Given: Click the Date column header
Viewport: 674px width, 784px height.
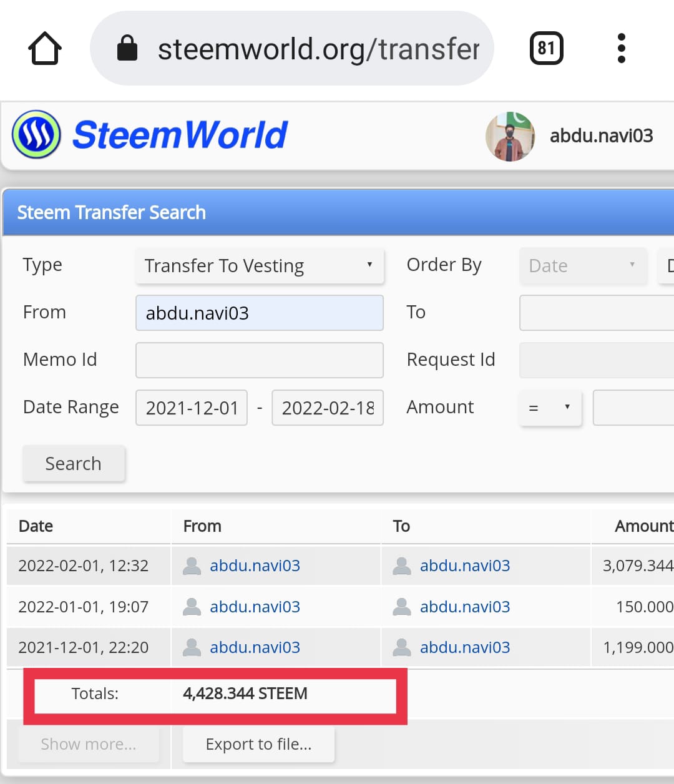Looking at the screenshot, I should click(x=36, y=526).
